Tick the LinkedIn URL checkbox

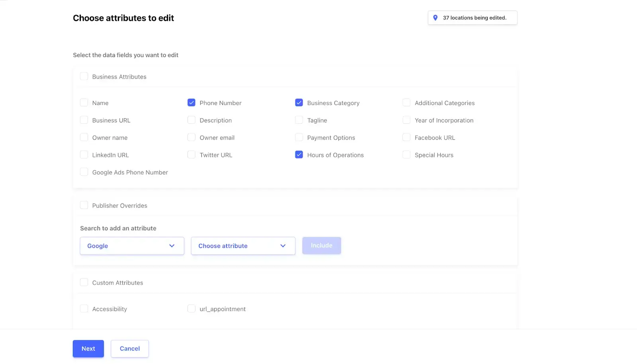point(84,155)
